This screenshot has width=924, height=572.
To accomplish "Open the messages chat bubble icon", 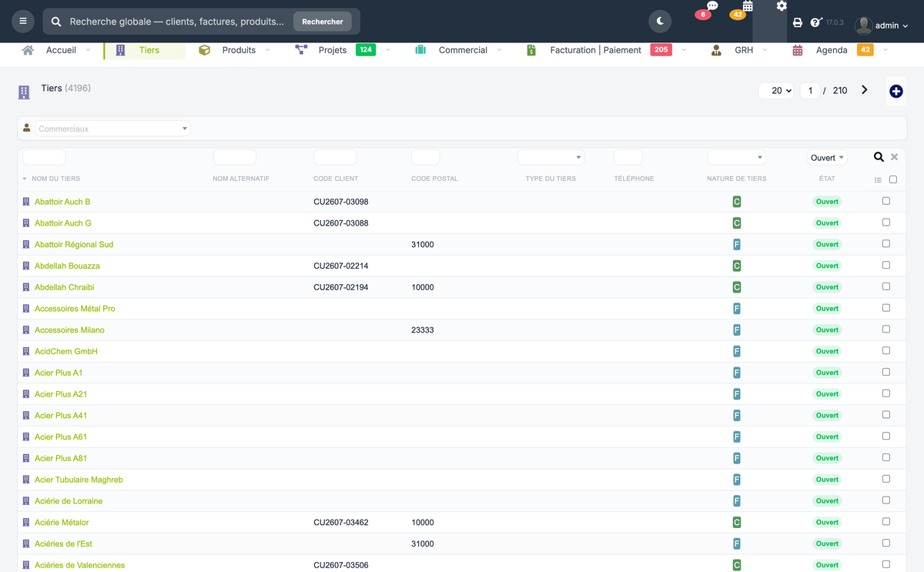I will pos(712,6).
